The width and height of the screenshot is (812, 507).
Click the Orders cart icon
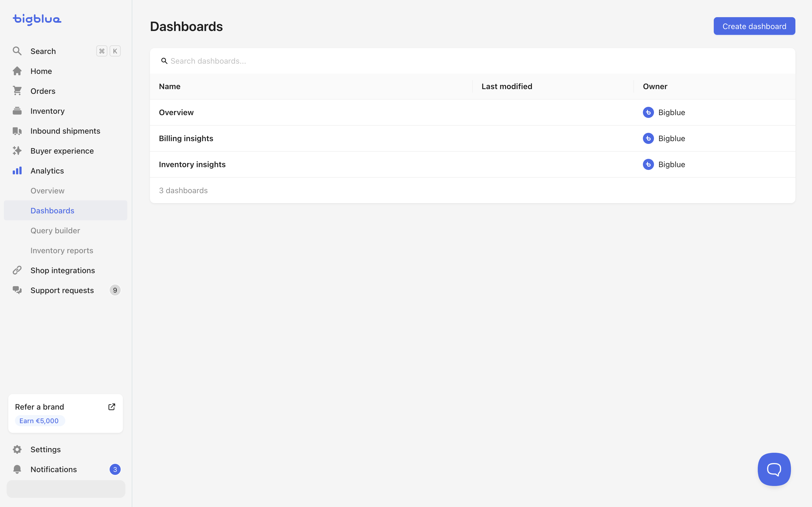coord(17,91)
